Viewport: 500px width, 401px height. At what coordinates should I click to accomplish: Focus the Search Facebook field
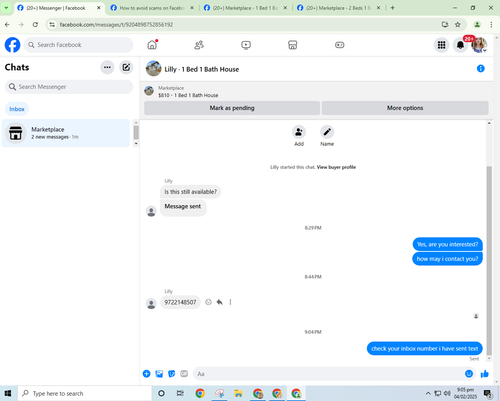click(x=79, y=45)
